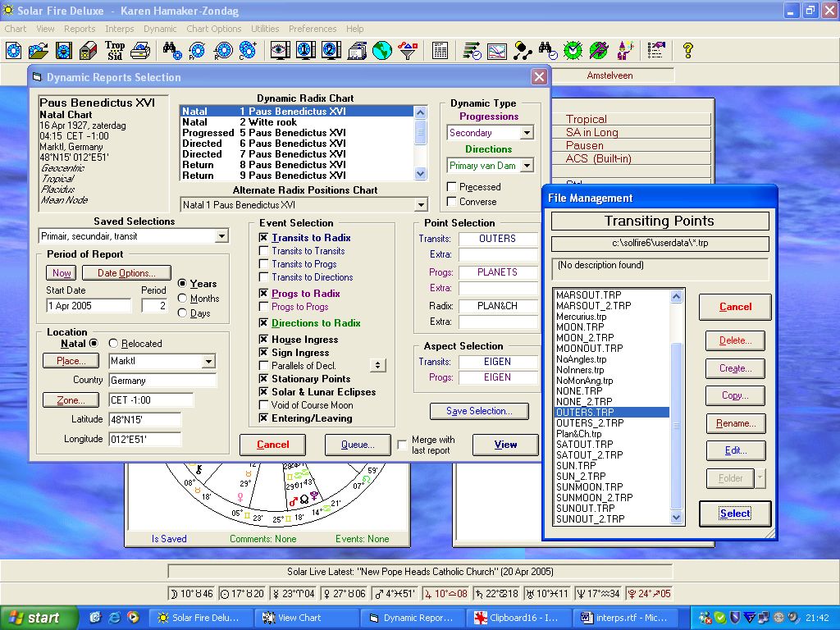Open Alternate Radix Positions Chart dropdown

(x=421, y=205)
